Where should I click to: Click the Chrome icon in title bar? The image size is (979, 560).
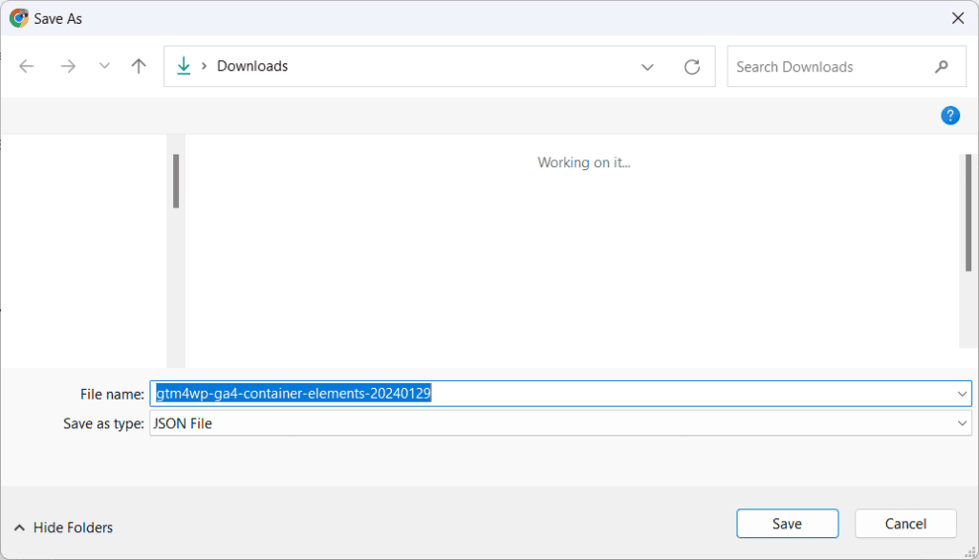point(19,18)
